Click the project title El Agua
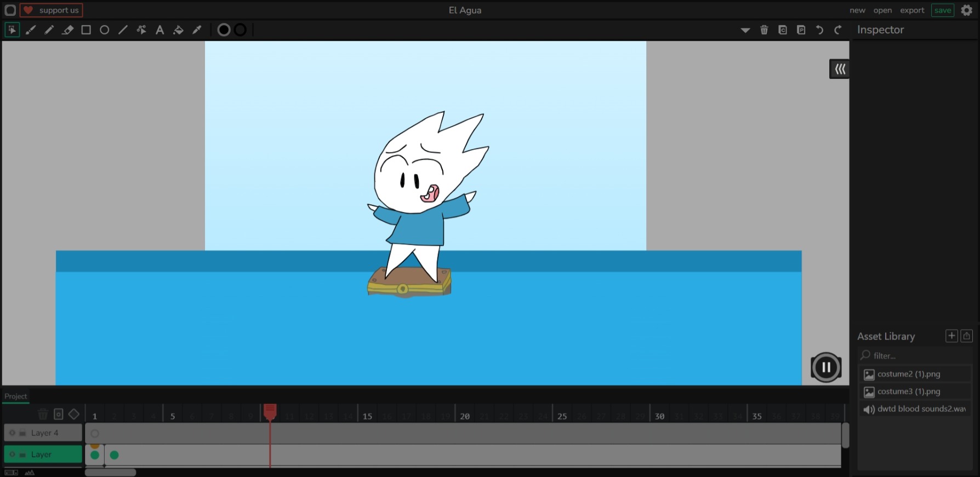Screen dimensions: 980x477 465,10
